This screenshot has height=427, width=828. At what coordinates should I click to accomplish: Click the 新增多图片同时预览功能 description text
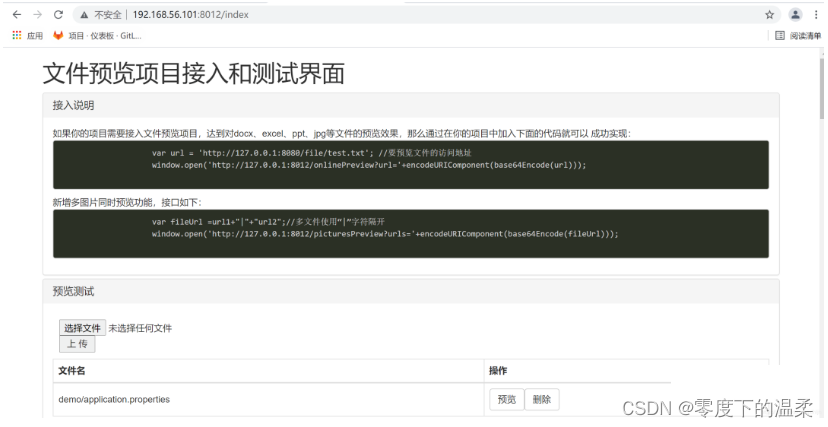127,203
